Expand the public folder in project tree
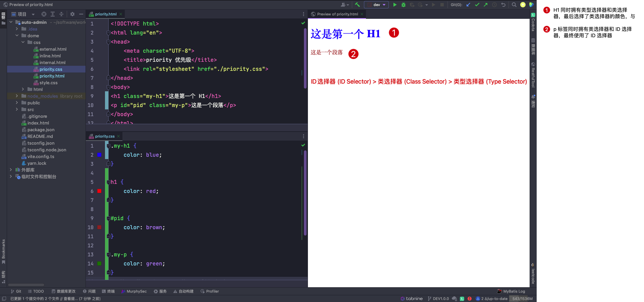Image resolution: width=644 pixels, height=302 pixels. [17, 103]
